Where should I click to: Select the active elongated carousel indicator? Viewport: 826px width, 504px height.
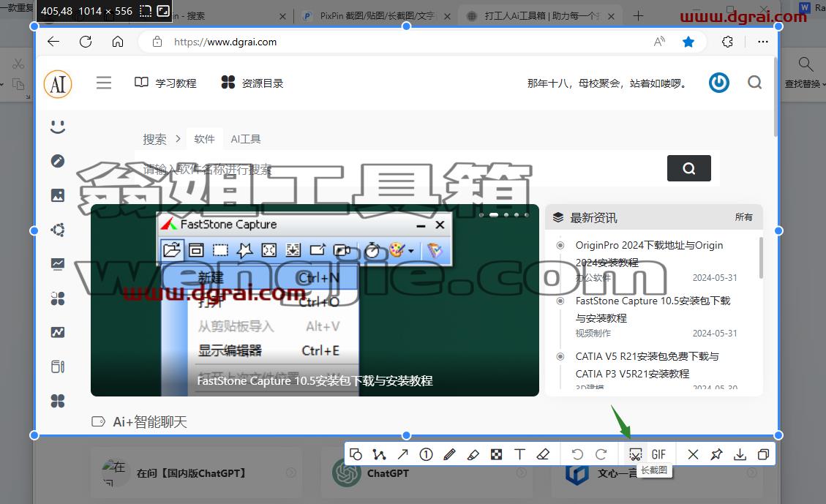(494, 215)
